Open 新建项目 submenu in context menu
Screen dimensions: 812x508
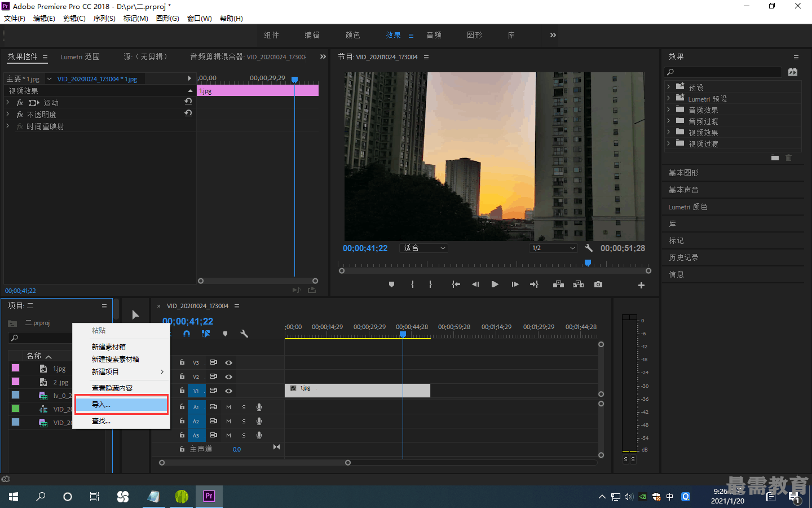(x=122, y=371)
